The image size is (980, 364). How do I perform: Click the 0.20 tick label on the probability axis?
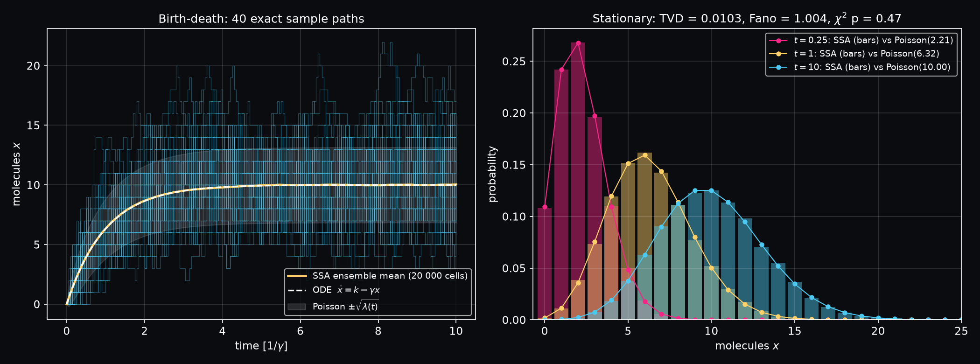514,113
